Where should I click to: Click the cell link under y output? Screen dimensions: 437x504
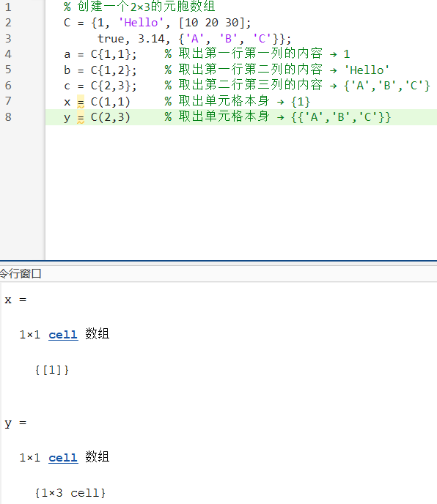(63, 458)
